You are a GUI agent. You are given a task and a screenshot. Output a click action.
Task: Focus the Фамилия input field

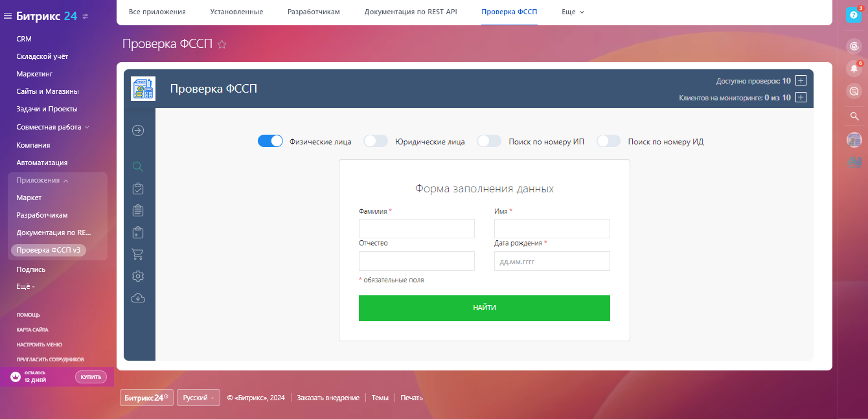[x=417, y=229]
